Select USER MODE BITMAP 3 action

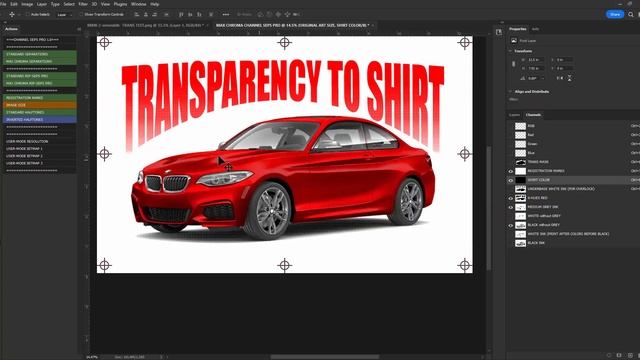[x=40, y=163]
